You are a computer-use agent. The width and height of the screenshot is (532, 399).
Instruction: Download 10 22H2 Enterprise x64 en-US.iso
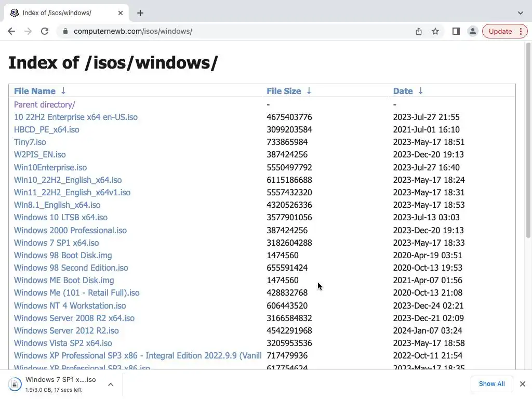[76, 117]
